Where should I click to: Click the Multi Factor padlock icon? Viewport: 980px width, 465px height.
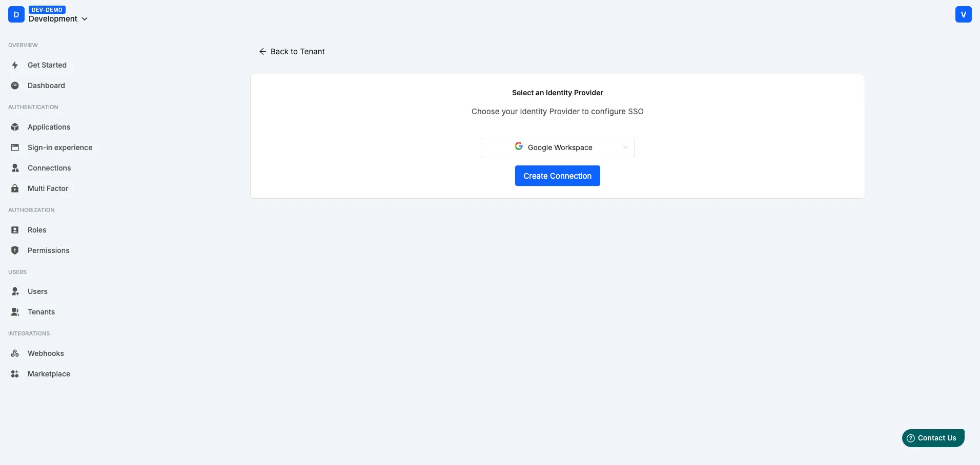15,188
